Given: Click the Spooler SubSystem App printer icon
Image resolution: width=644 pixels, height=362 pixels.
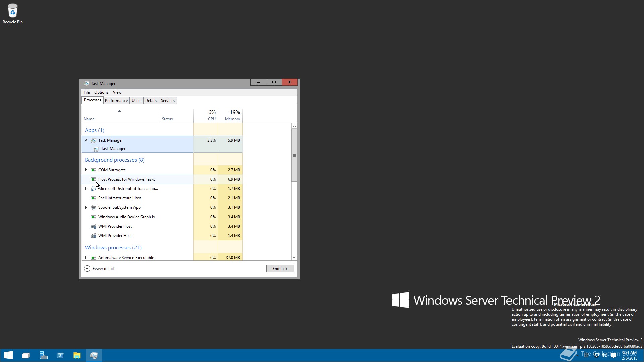Looking at the screenshot, I should point(94,207).
